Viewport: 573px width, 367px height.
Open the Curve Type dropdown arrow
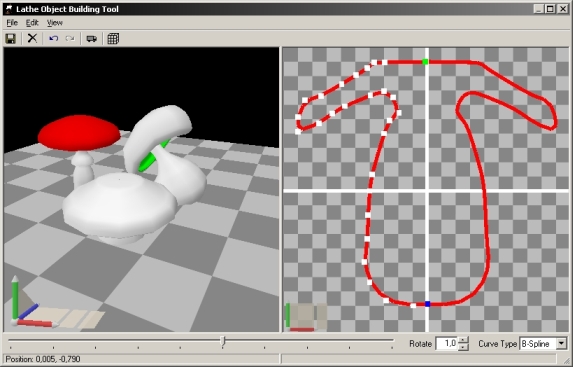point(562,344)
